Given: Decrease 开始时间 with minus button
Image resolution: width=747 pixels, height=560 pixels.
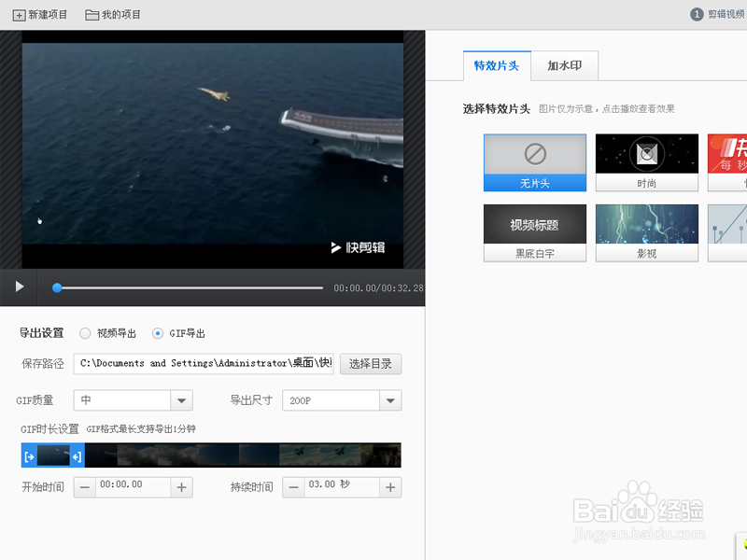Looking at the screenshot, I should point(85,487).
